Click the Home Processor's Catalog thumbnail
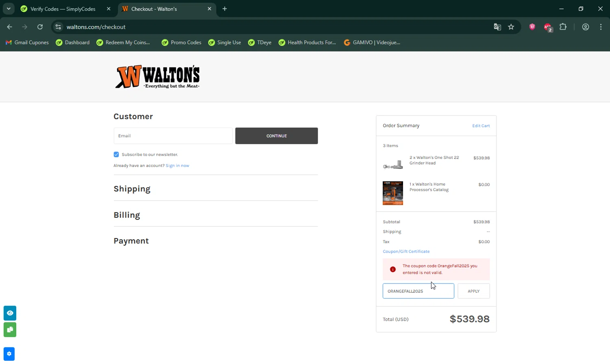Image resolution: width=610 pixels, height=364 pixels. (393, 193)
